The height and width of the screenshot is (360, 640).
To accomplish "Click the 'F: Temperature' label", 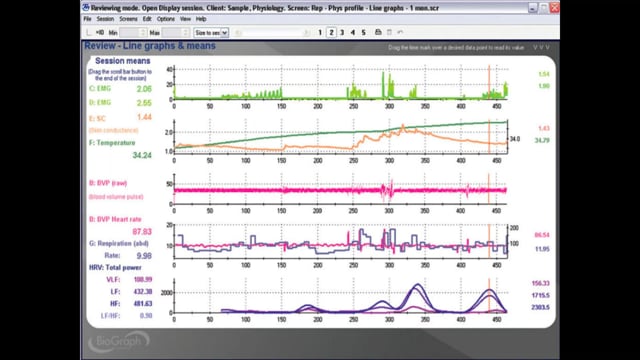I will [112, 143].
